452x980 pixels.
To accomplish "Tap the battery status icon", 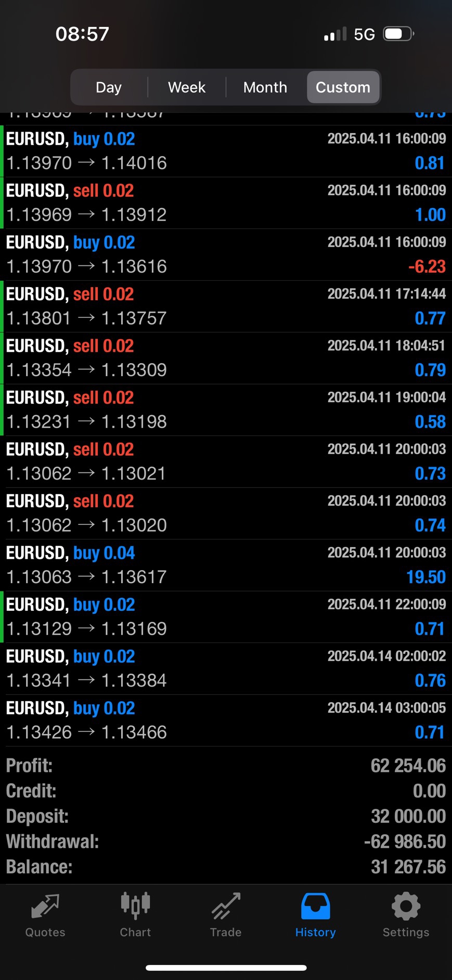I will 398,34.
